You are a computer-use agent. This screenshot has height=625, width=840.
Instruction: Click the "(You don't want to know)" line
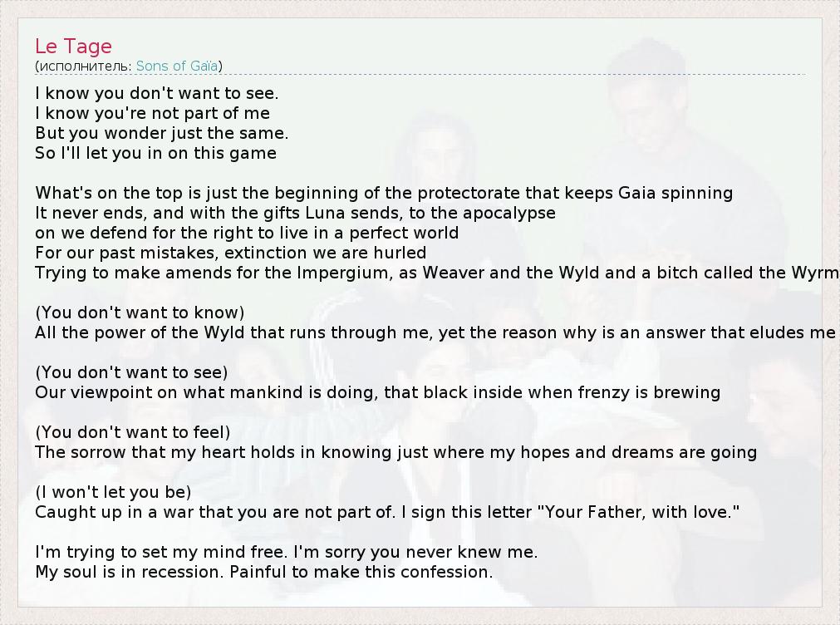140,312
